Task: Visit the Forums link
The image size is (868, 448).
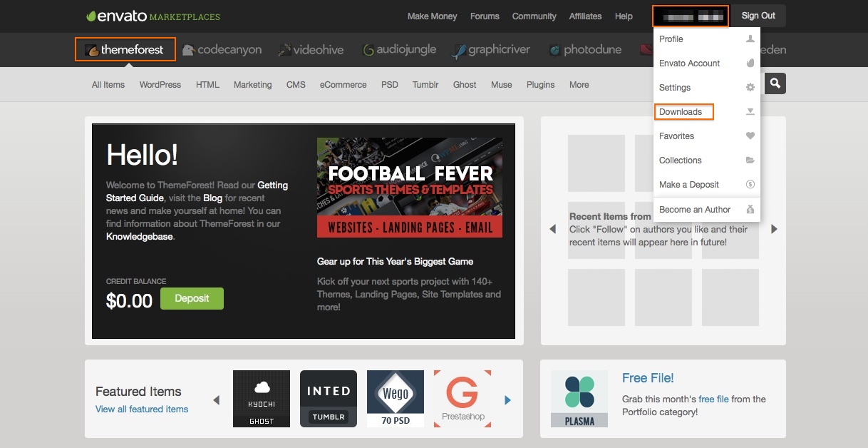Action: pos(485,16)
